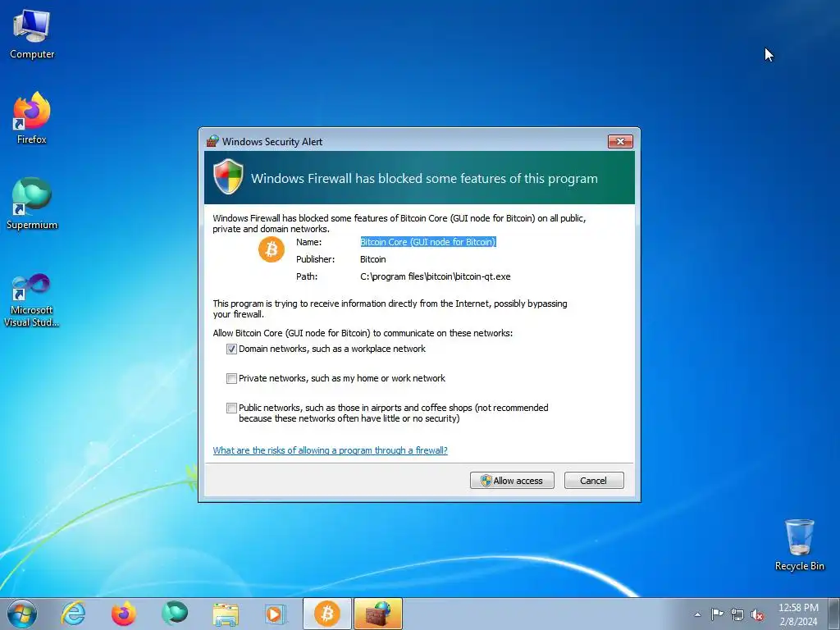This screenshot has height=630, width=840.
Task: Launch Internet Explorer from the taskbar
Action: click(x=73, y=614)
